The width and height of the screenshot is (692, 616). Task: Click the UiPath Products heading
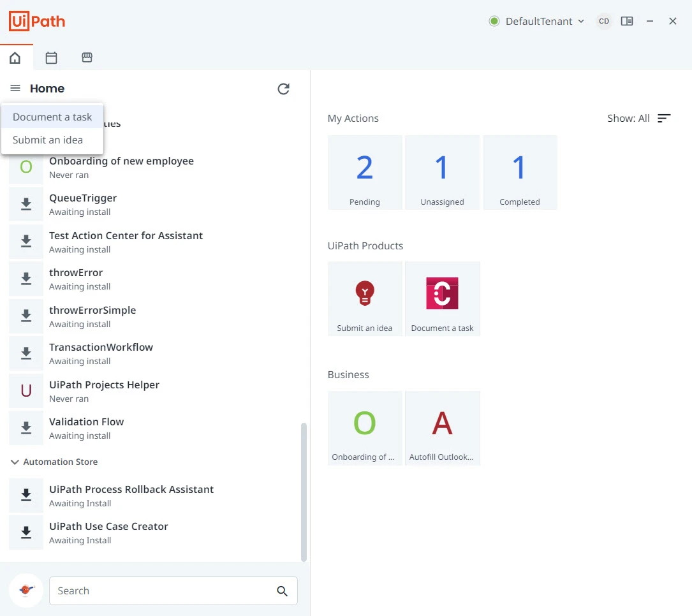click(x=365, y=246)
